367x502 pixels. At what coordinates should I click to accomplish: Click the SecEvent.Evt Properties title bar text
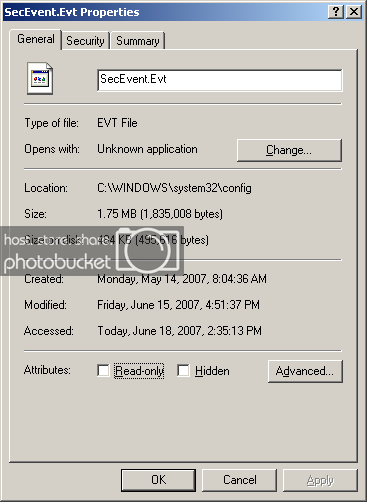[x=72, y=12]
